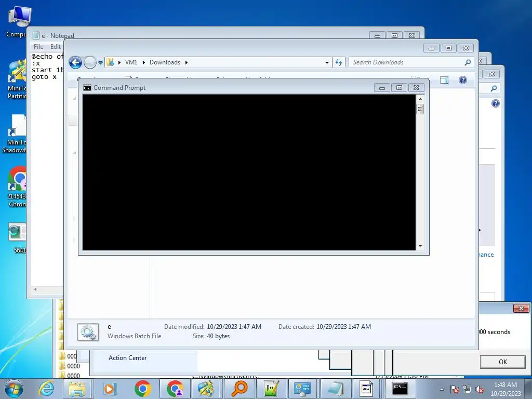
Task: Open the File menu in Notepad
Action: [38, 47]
